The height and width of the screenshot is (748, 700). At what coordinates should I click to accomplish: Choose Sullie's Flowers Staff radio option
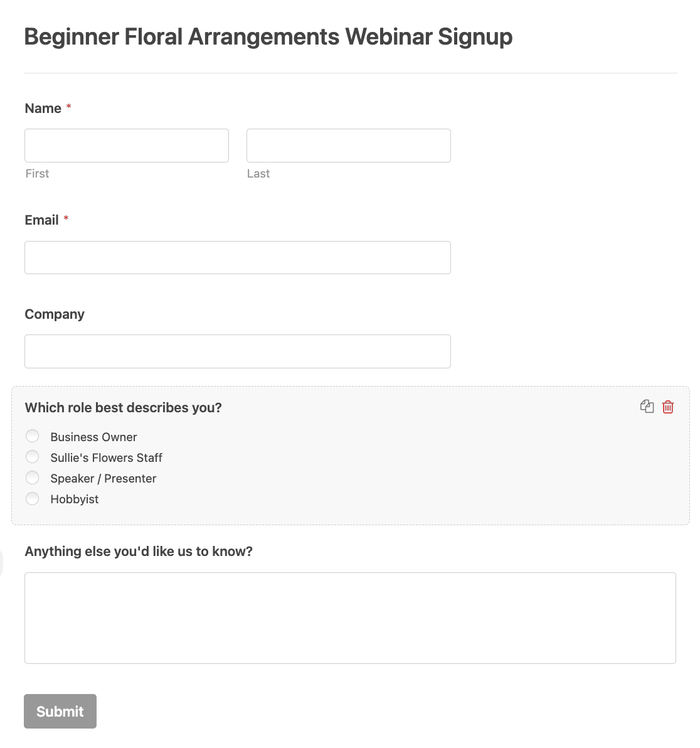[x=33, y=457]
